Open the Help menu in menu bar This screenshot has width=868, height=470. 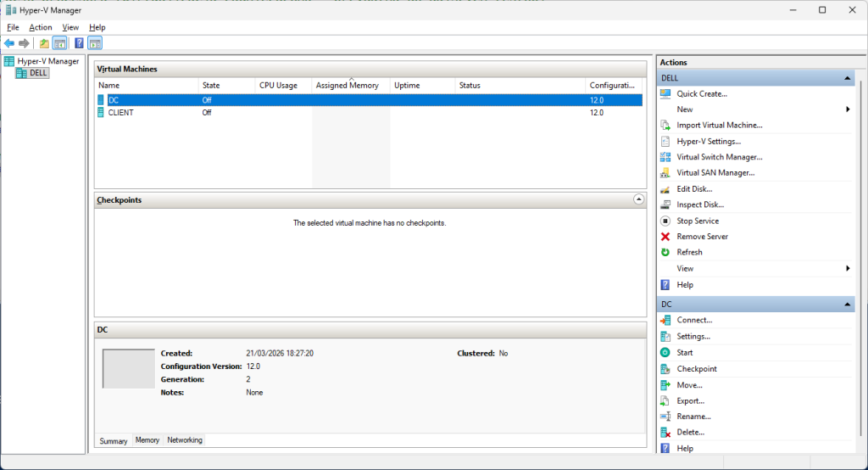pyautogui.click(x=97, y=27)
